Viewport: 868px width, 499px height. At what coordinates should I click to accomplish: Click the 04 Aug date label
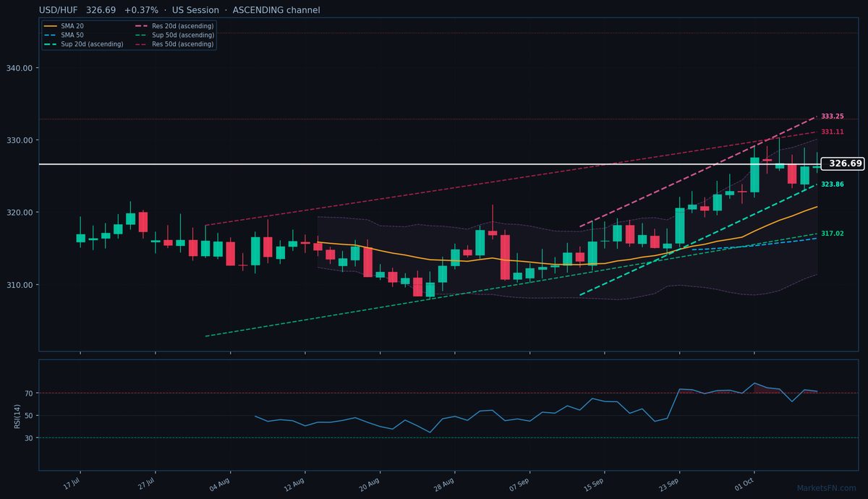220,484
